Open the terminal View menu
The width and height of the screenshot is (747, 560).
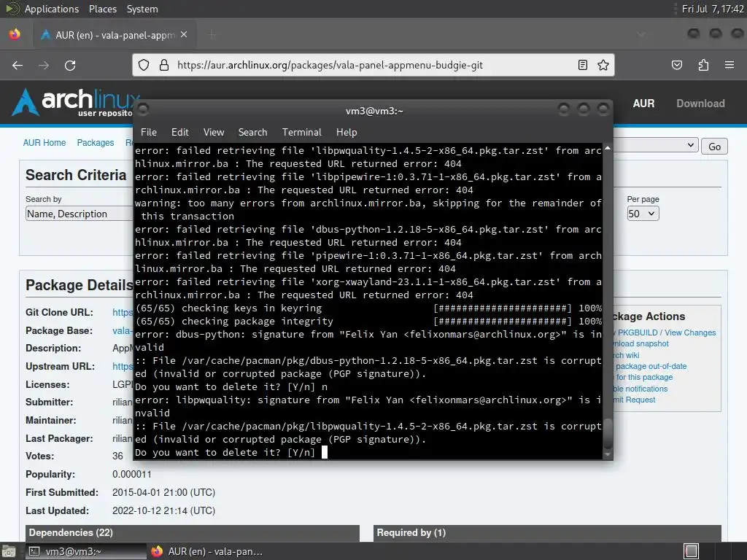(x=214, y=133)
